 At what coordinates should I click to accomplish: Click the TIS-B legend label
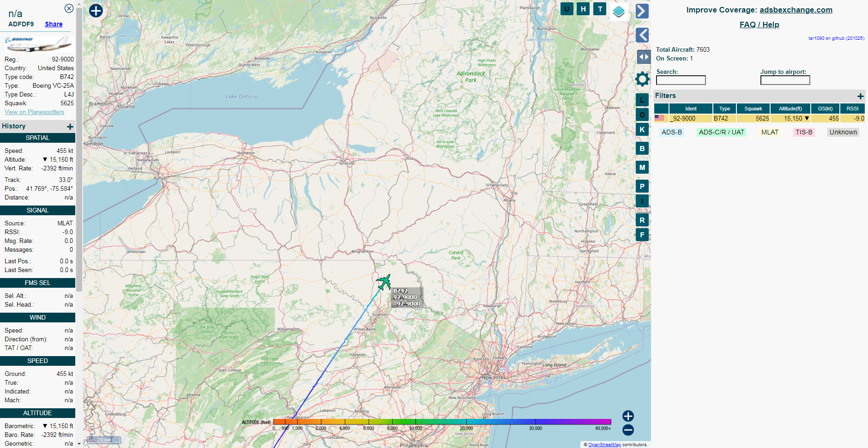point(804,132)
